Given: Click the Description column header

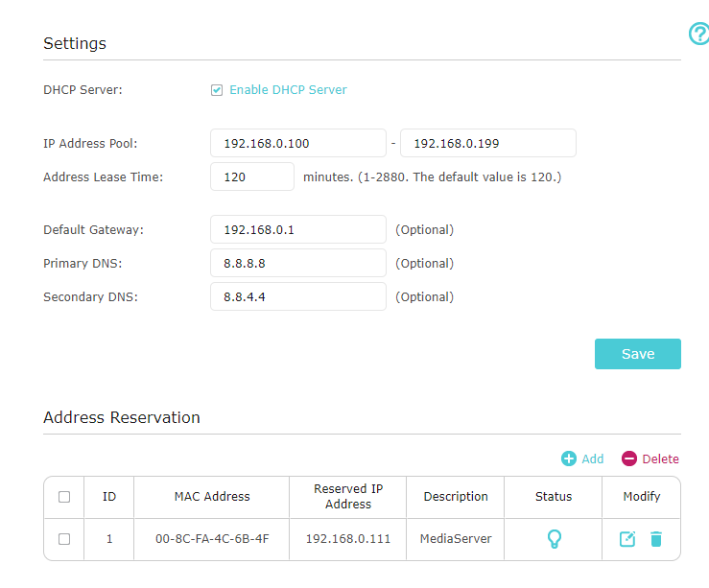Looking at the screenshot, I should 456,497.
